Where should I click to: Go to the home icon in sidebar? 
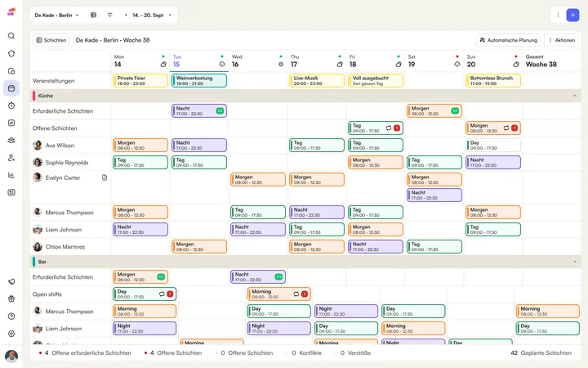pos(11,53)
